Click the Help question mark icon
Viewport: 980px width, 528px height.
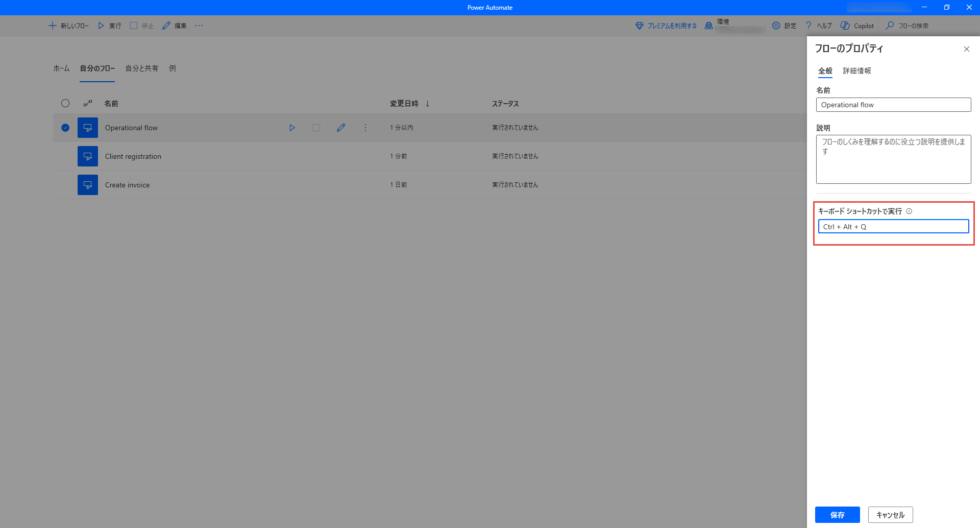pos(808,25)
